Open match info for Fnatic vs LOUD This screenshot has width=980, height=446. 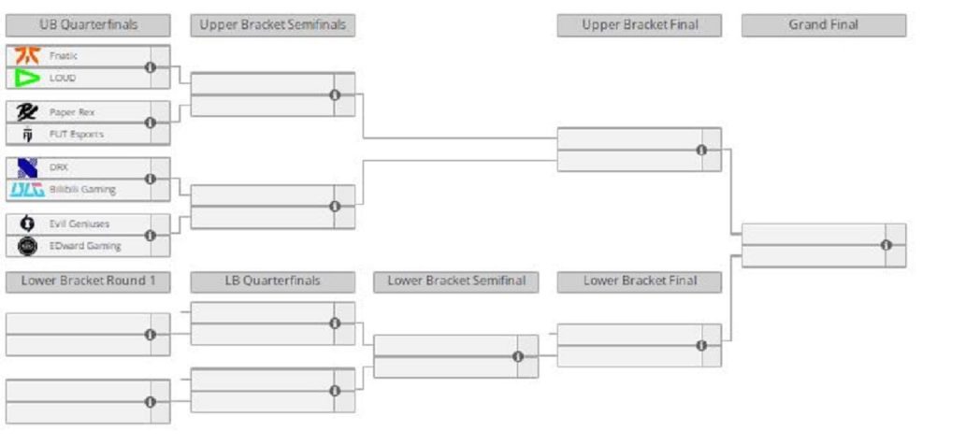[x=151, y=67]
